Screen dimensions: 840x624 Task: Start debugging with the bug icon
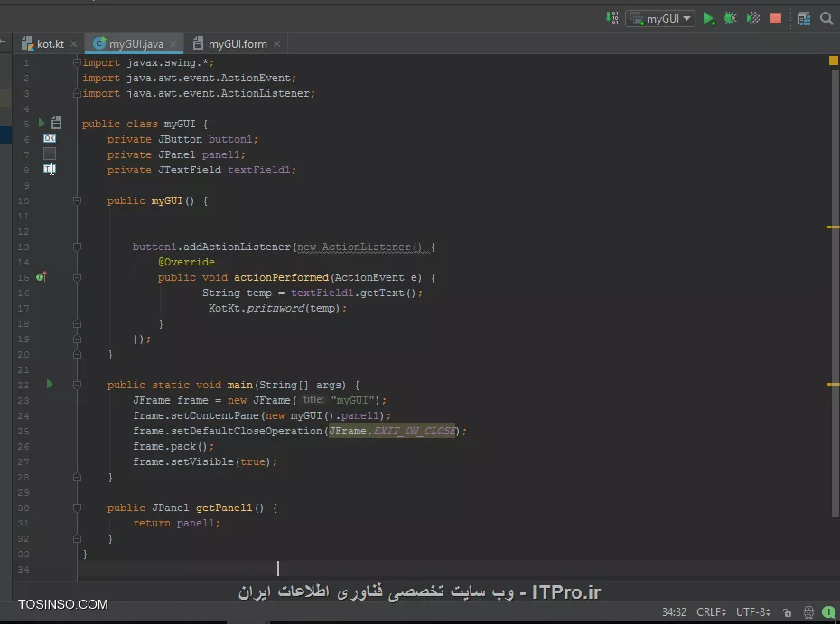pyautogui.click(x=730, y=19)
